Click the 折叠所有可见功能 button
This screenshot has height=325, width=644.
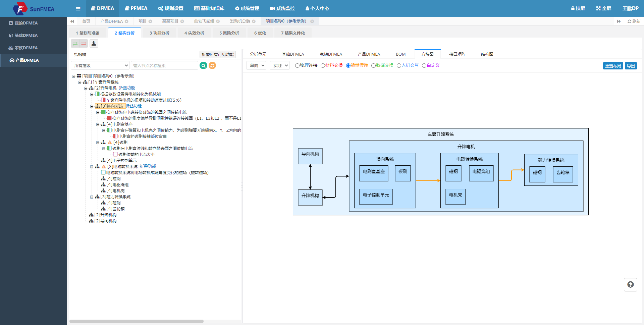point(218,54)
